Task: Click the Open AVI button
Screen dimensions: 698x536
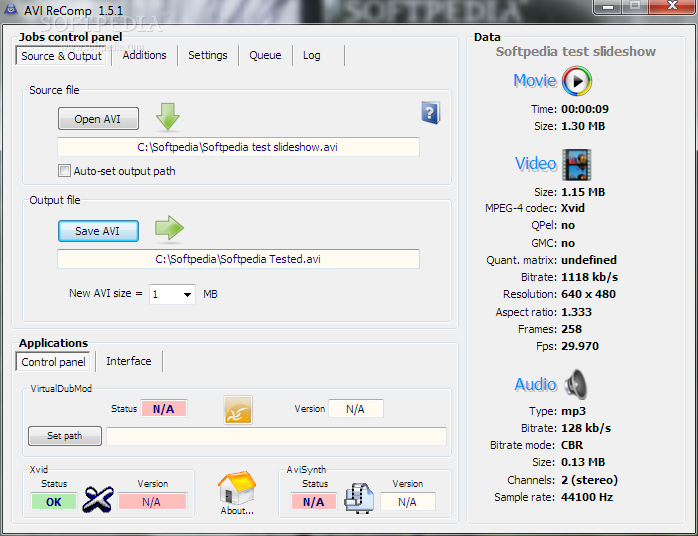Action: [98, 119]
